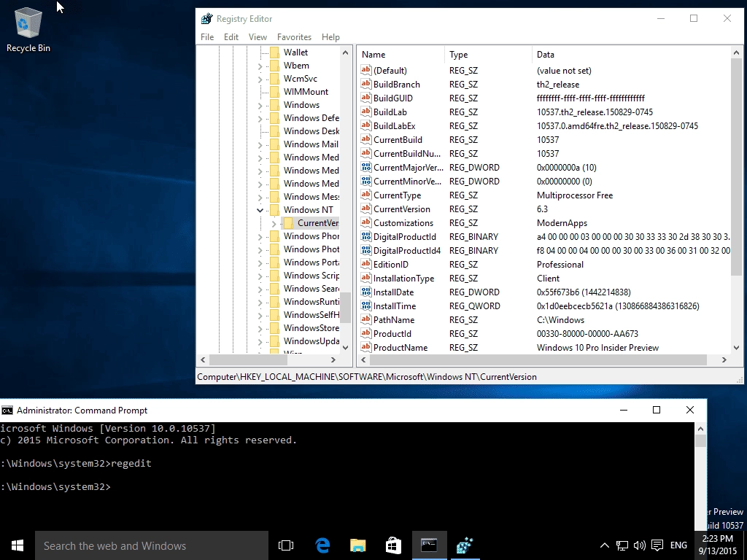Expand the WindowsStore tree node
747x560 pixels.
click(x=260, y=328)
